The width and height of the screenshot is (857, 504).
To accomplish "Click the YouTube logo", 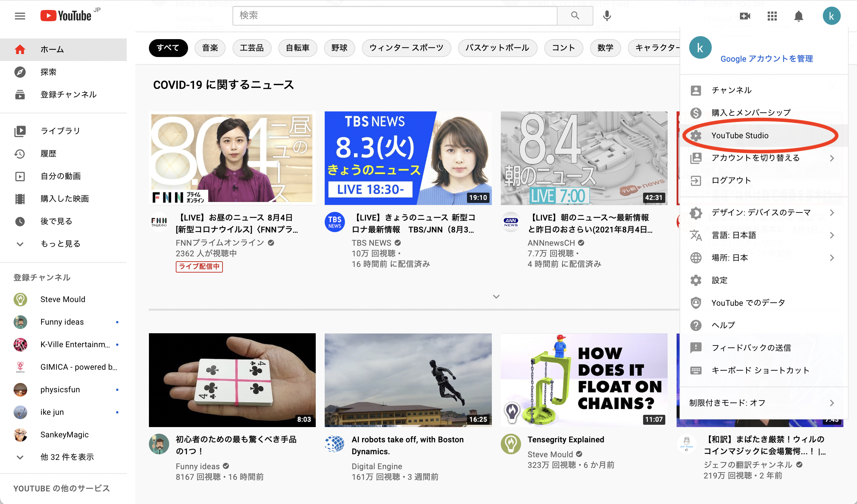I will (66, 15).
